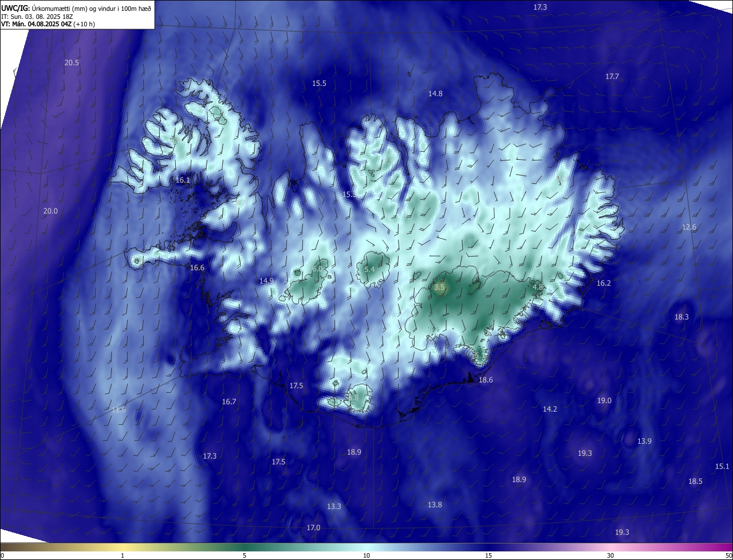Viewport: 733px width, 560px height.
Task: Click the 15.5 value off the north coast
Action: coord(319,84)
